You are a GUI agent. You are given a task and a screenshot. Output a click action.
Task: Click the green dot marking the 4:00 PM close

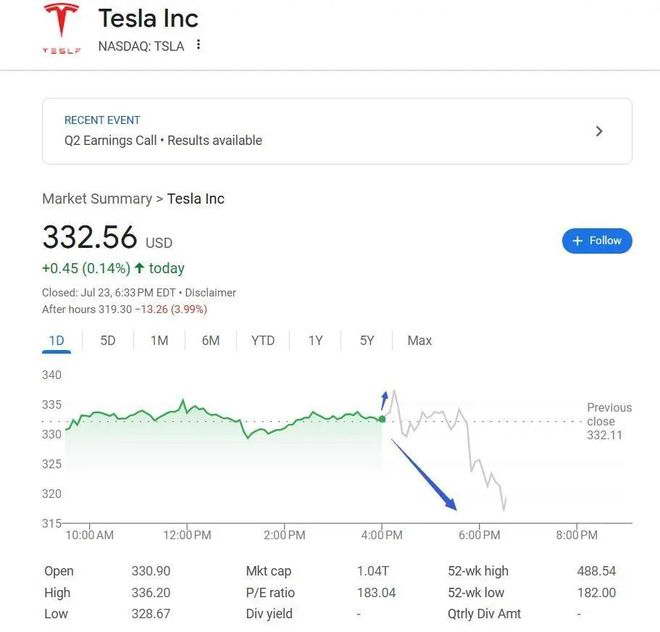tap(382, 418)
